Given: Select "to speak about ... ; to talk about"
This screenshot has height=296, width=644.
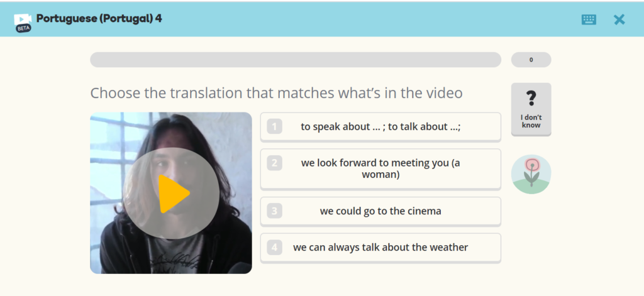Looking at the screenshot, I should coord(380,126).
